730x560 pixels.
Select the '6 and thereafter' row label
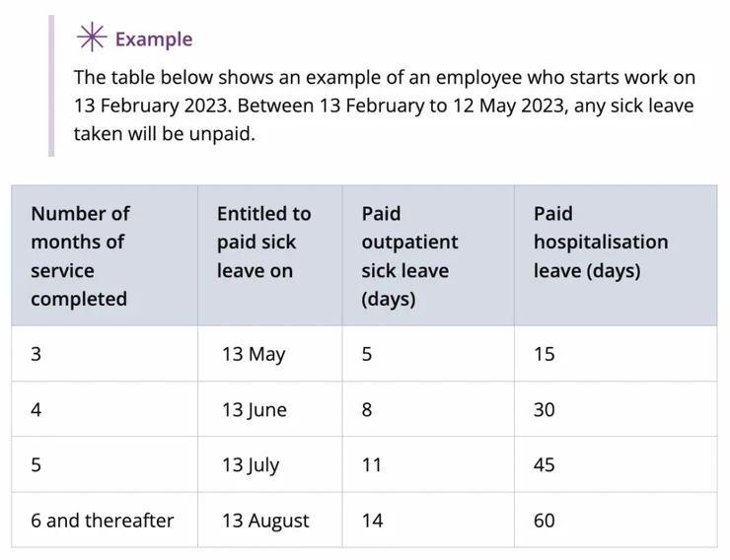[102, 520]
